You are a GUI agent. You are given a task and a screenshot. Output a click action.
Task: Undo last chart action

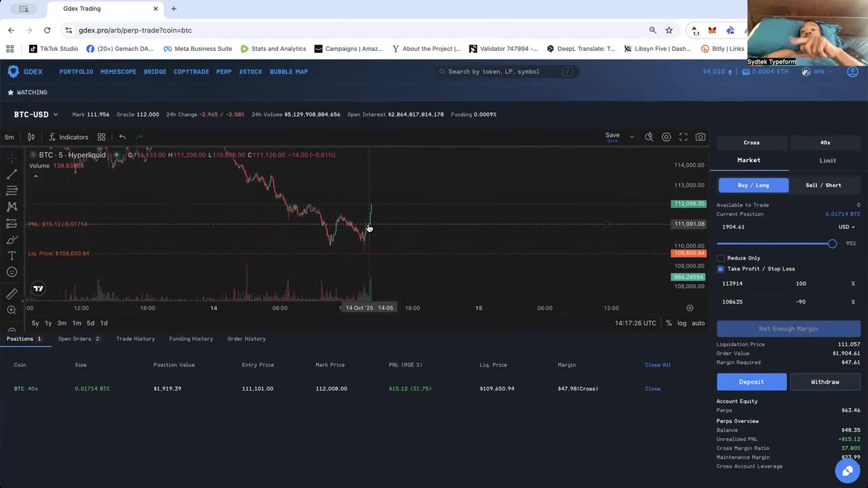pos(122,137)
